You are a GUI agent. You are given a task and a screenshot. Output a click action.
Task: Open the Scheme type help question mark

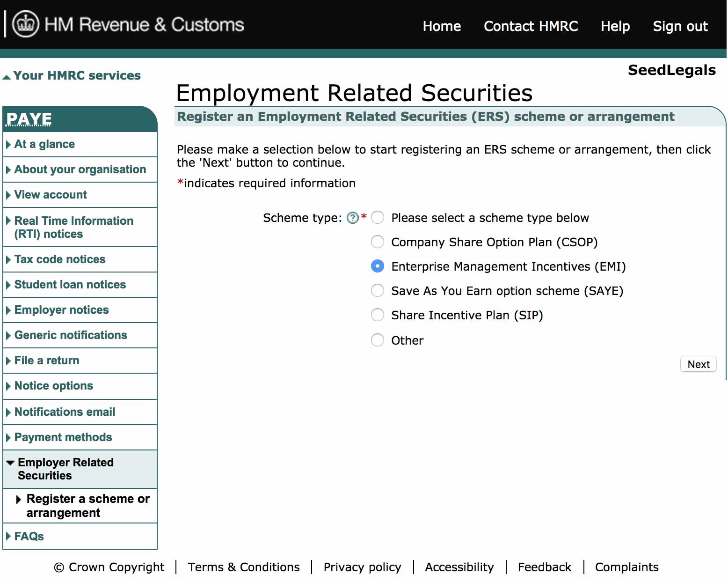pyautogui.click(x=352, y=217)
